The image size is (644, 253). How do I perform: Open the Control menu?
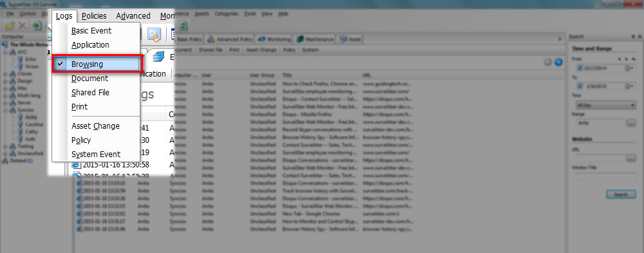[28, 14]
